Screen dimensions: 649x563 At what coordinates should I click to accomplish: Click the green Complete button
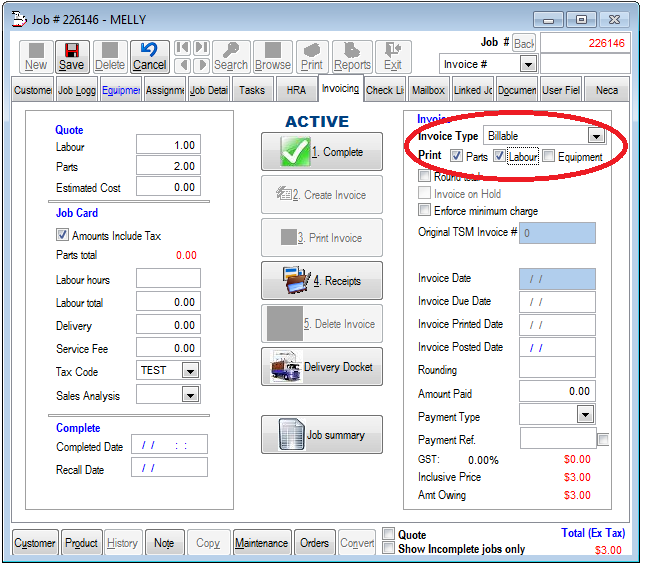click(321, 152)
